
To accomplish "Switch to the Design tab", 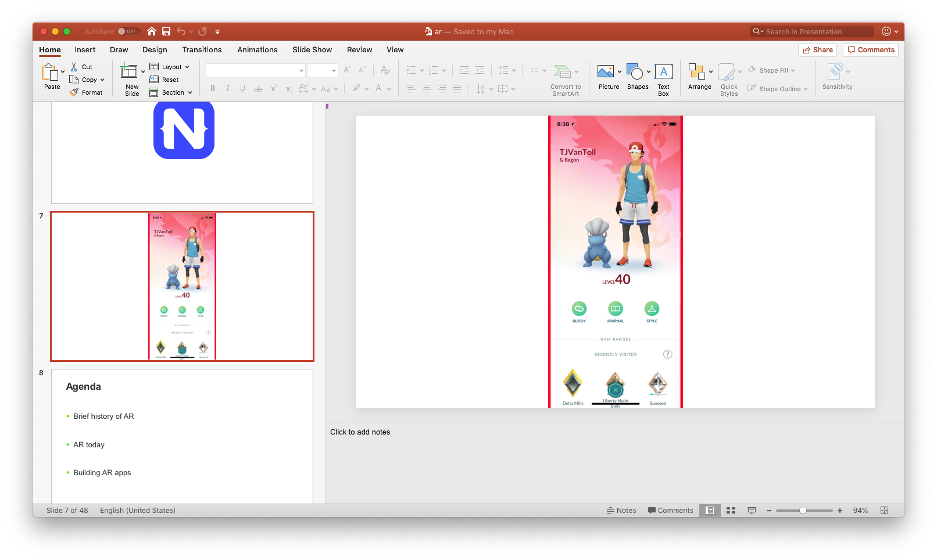I will point(155,49).
